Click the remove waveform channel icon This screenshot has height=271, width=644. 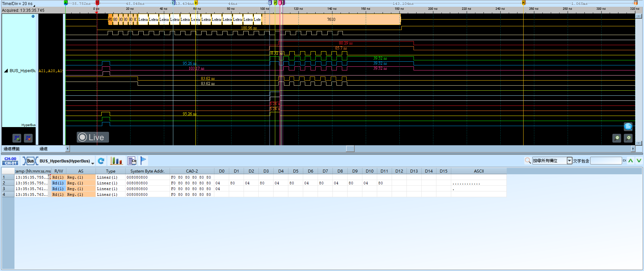pyautogui.click(x=28, y=138)
